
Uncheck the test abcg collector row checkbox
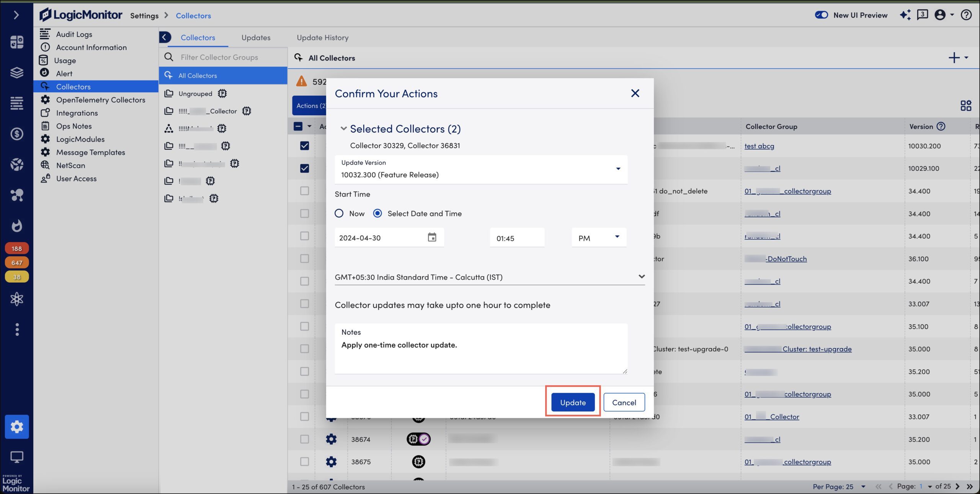[305, 146]
